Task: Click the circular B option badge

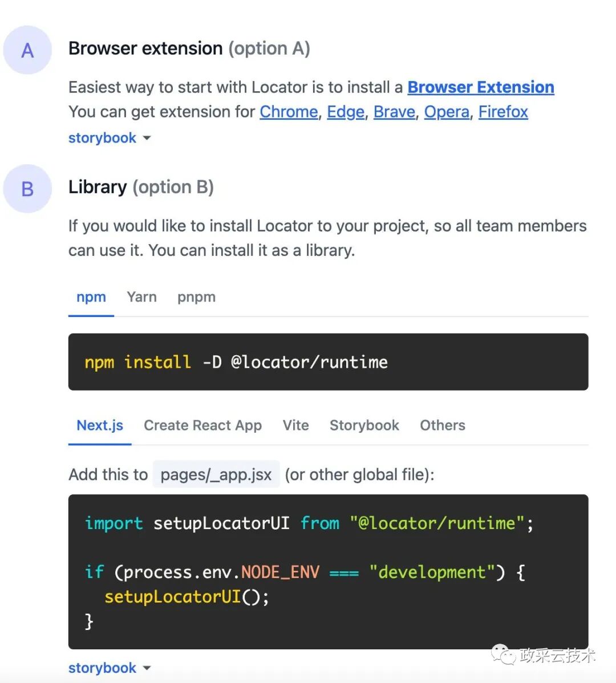Action: 27,189
